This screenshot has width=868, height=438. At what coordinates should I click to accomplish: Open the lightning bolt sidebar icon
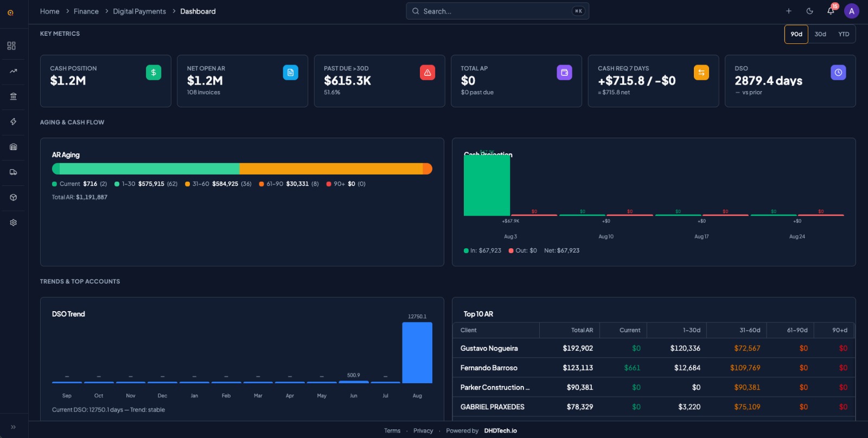(13, 121)
